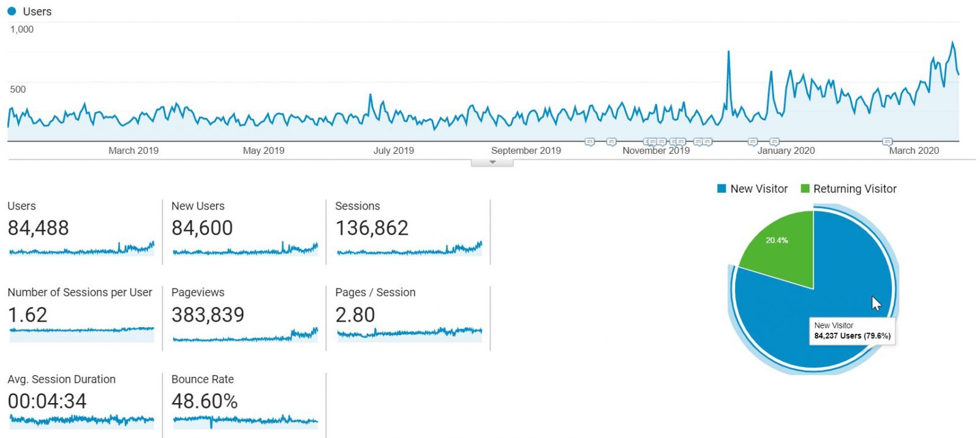The image size is (980, 438).
Task: Open the Users metric sparkline
Action: click(81, 249)
